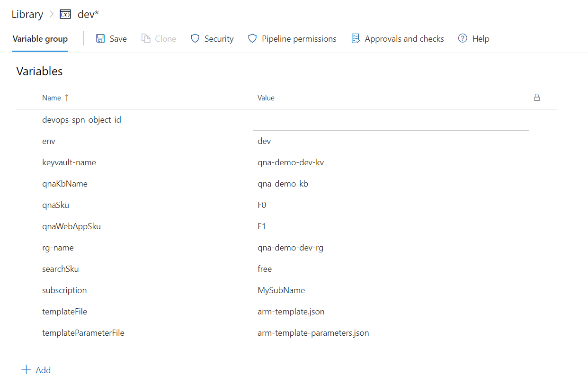
Task: Select the subscription value MySubName
Action: [x=281, y=290]
